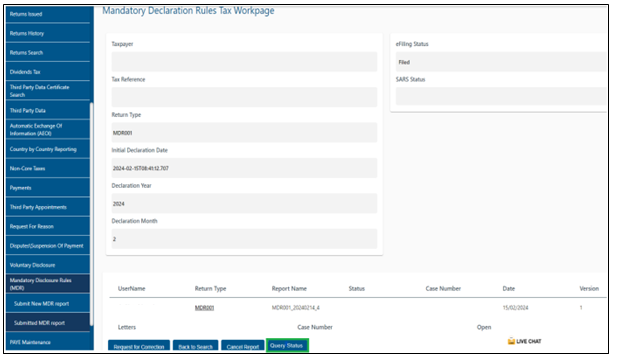Click the Version column header
This screenshot has width=622, height=362.
tap(589, 289)
